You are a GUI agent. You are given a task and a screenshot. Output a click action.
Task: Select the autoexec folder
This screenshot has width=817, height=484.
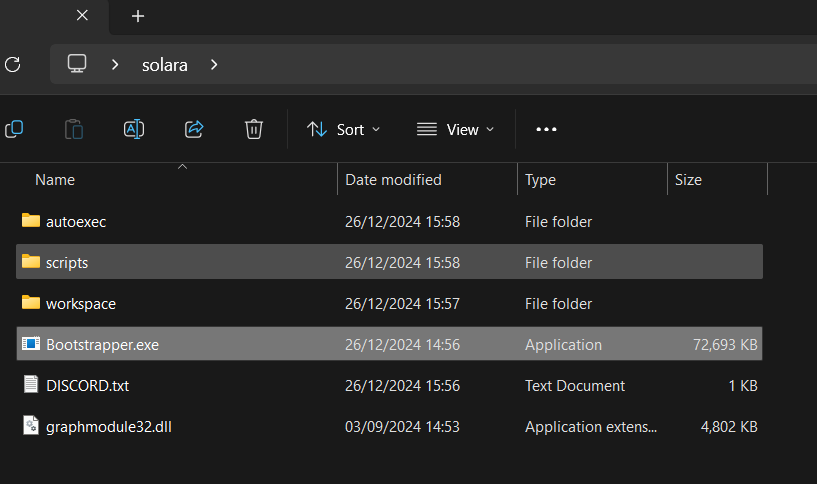coord(75,222)
